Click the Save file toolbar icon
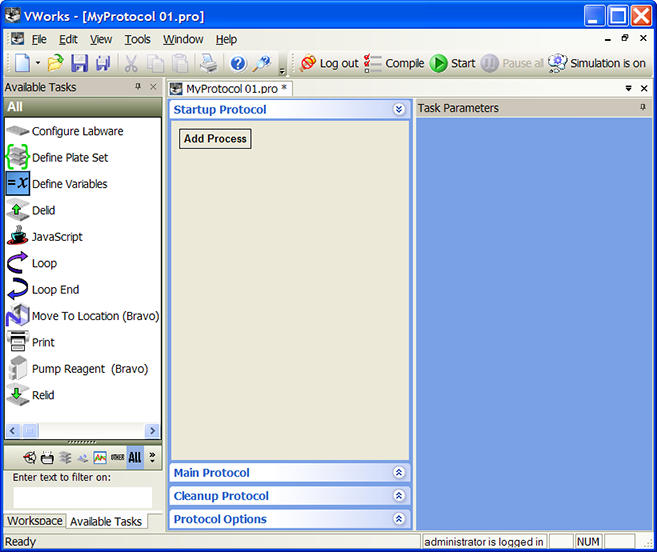 click(79, 63)
